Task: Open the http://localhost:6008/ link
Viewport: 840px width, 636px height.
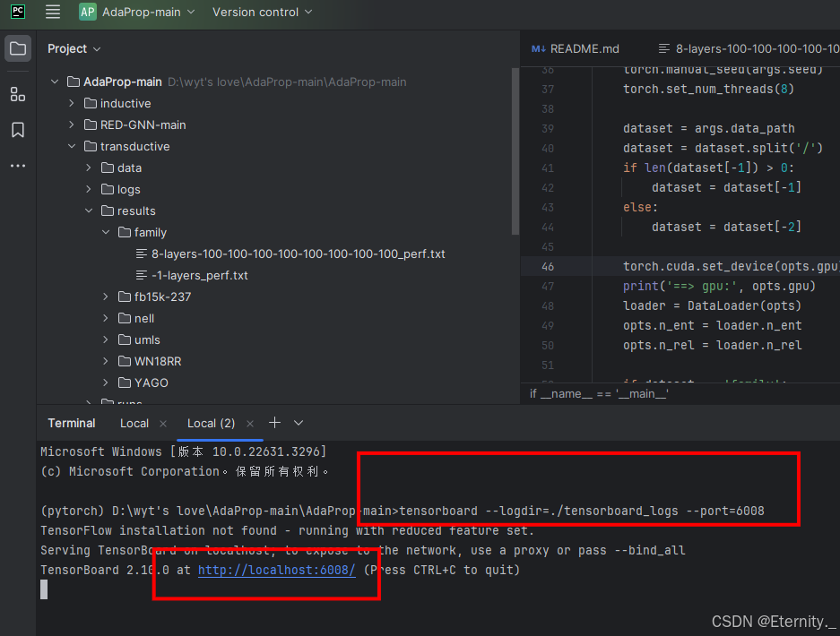Action: pos(276,570)
